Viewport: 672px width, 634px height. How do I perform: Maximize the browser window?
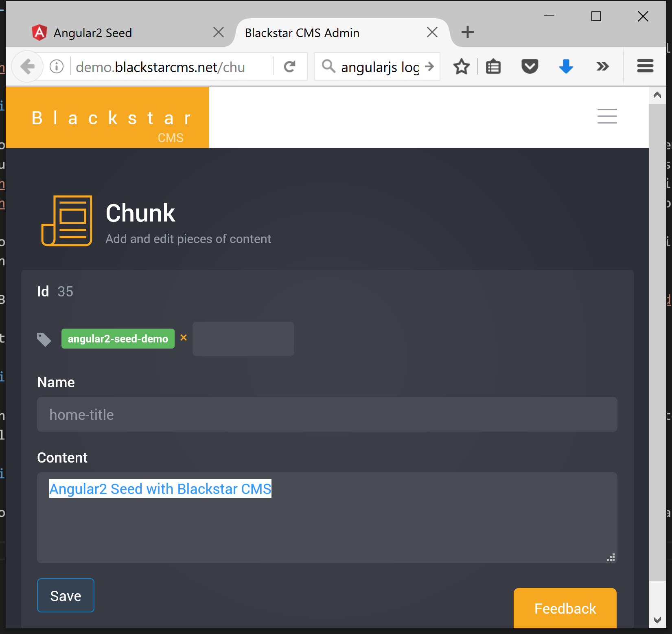click(x=596, y=16)
